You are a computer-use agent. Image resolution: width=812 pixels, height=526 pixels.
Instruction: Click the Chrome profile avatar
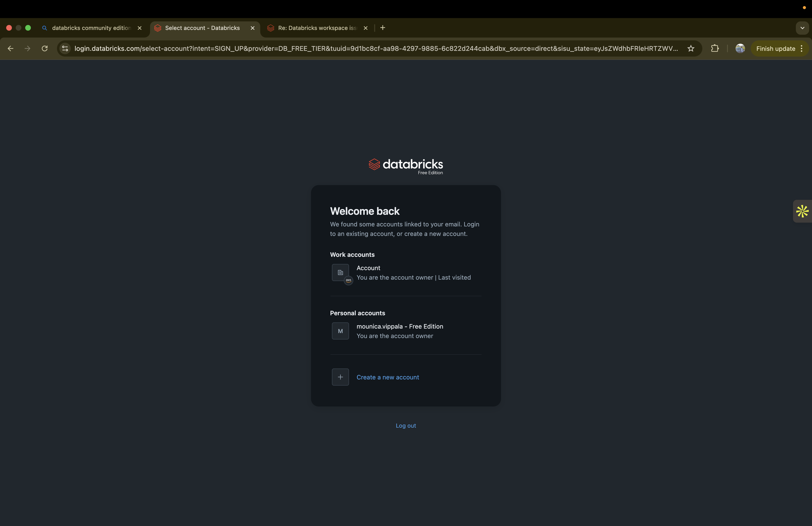tap(740, 48)
